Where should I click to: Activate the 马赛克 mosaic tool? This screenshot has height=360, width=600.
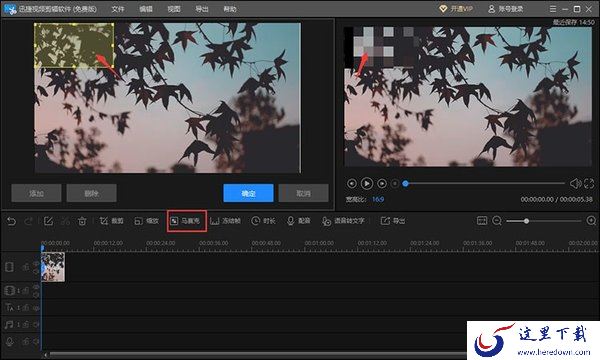click(186, 221)
